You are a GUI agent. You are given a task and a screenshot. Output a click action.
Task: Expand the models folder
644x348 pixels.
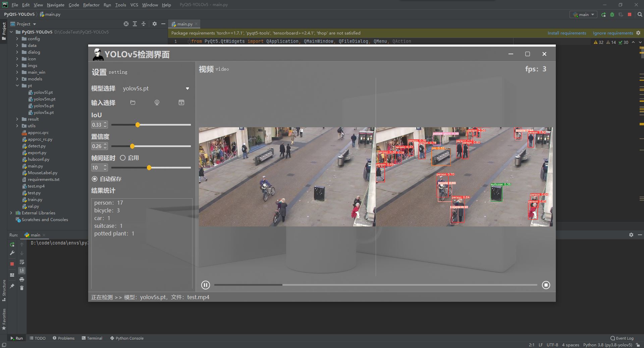(17, 79)
